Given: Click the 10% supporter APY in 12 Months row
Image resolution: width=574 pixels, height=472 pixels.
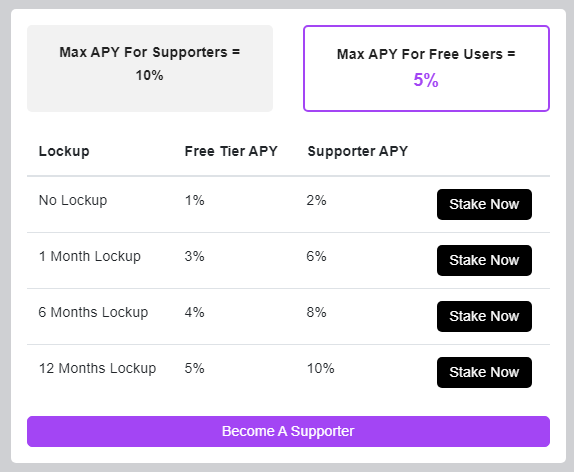Looking at the screenshot, I should tap(320, 368).
